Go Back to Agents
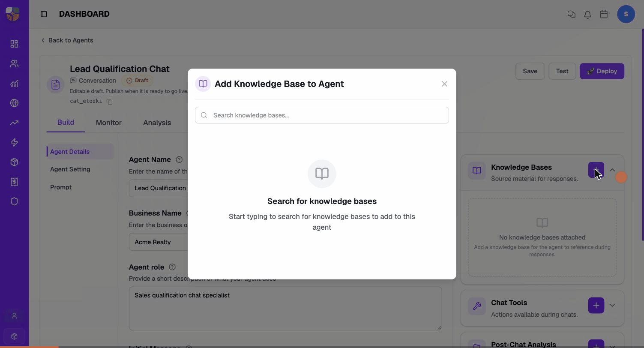Screen dimensions: 644x348 [x=67, y=40]
